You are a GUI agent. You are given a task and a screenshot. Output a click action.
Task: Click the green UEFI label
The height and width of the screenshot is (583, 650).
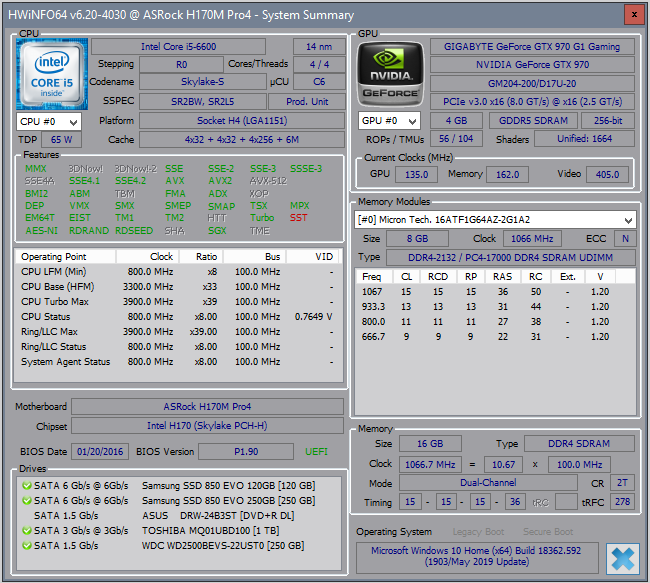tap(316, 452)
